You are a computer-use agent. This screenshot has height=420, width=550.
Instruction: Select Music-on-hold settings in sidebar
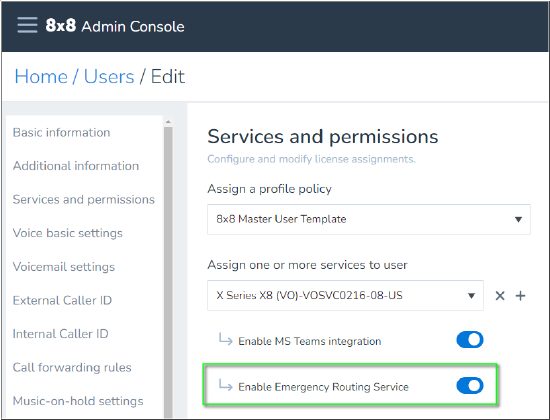(78, 401)
